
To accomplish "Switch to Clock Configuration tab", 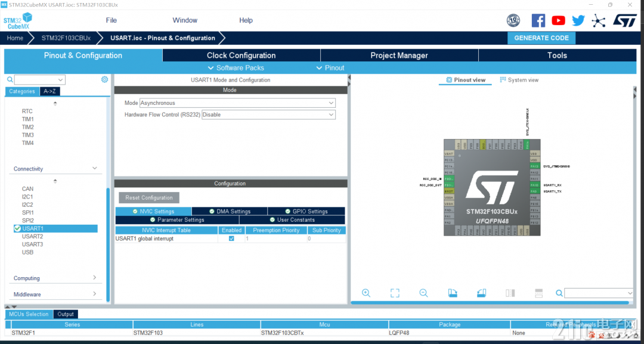I will pyautogui.click(x=241, y=55).
